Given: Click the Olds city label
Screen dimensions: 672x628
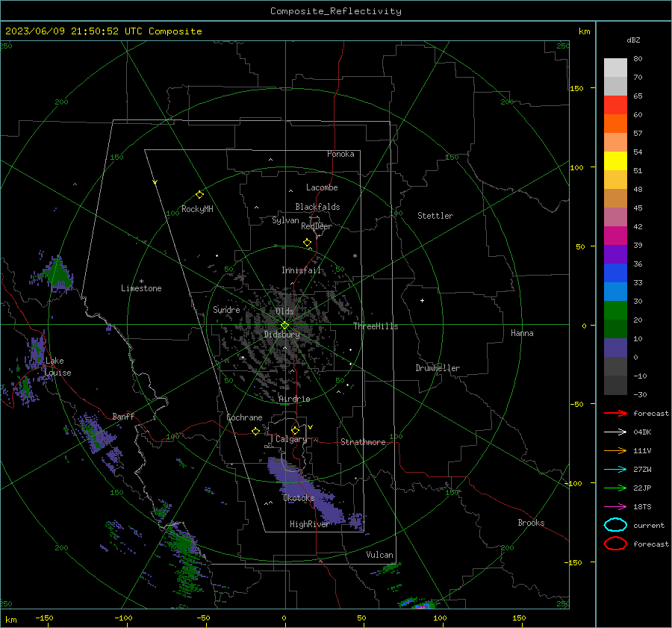Looking at the screenshot, I should click(284, 311).
